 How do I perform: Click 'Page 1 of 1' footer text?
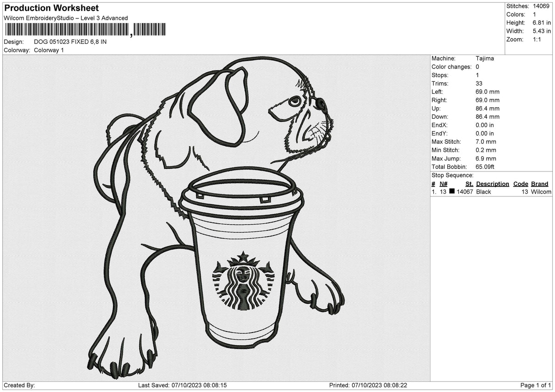coord(536,386)
